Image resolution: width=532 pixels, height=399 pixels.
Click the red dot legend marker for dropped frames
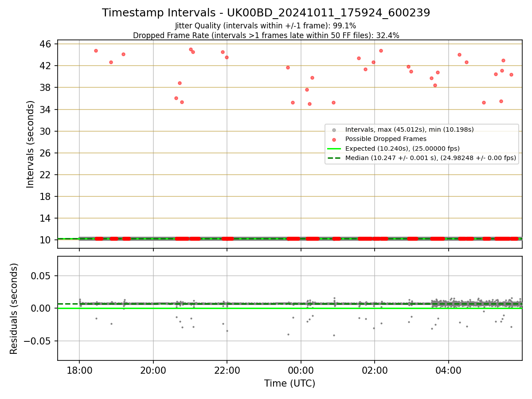(334, 139)
